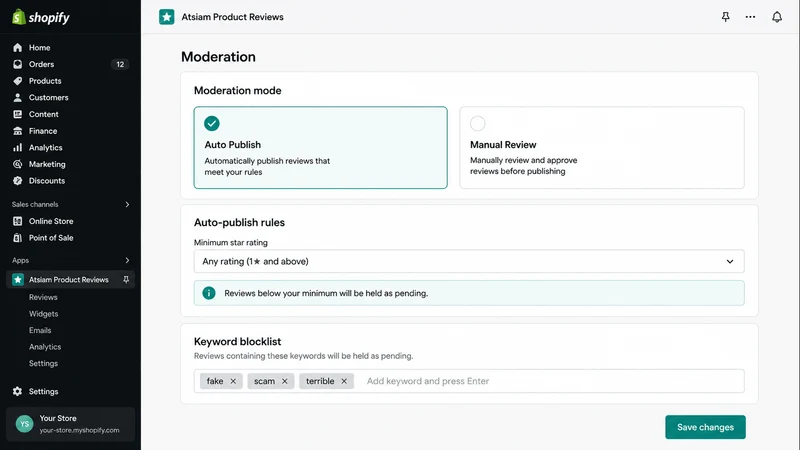This screenshot has height=450, width=800.
Task: Open Widgets under Atsiam Product Reviews
Action: click(x=43, y=314)
